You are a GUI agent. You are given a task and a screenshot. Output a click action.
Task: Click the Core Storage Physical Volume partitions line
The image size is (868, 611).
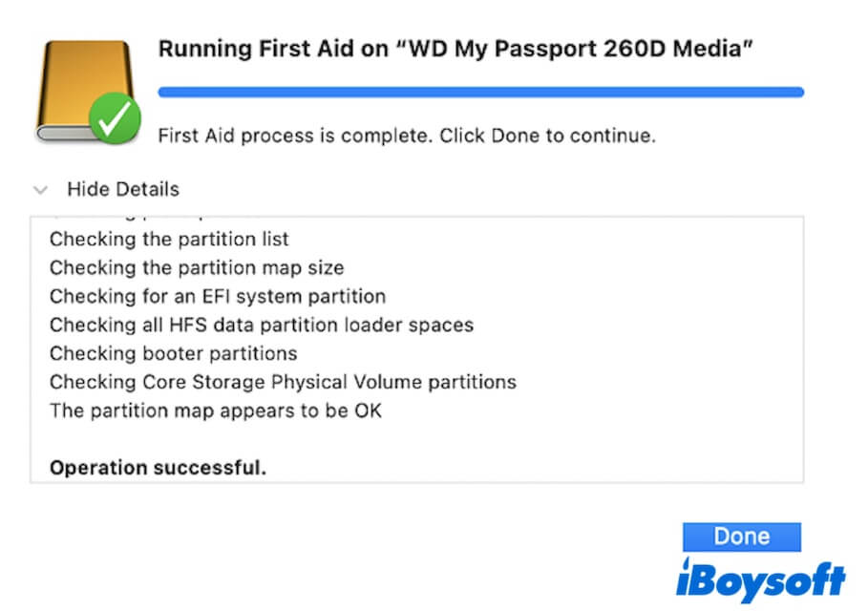pyautogui.click(x=283, y=382)
